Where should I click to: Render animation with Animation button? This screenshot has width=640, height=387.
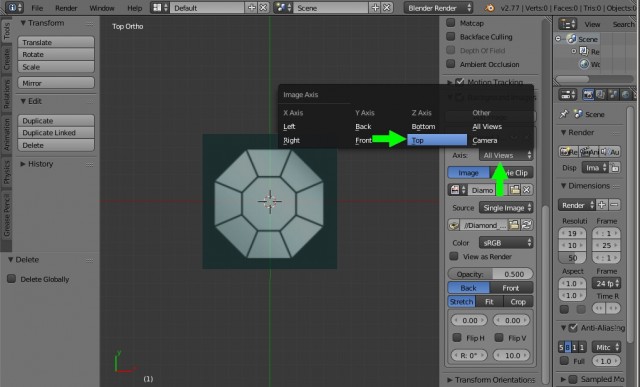(x=589, y=152)
